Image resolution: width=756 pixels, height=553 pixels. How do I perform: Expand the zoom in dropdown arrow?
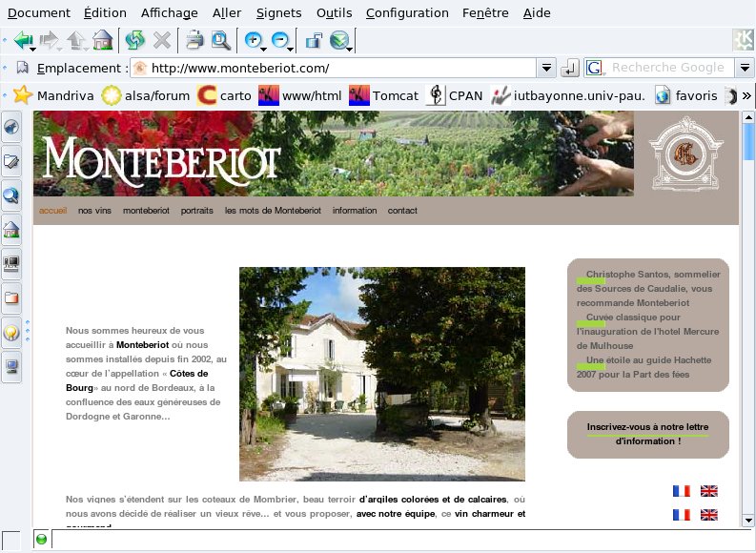[x=263, y=49]
